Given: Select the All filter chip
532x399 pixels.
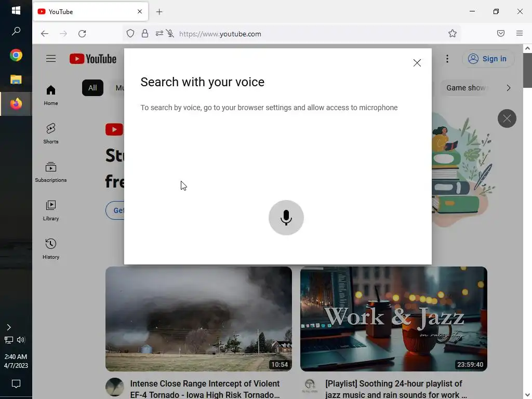Looking at the screenshot, I should pos(92,88).
